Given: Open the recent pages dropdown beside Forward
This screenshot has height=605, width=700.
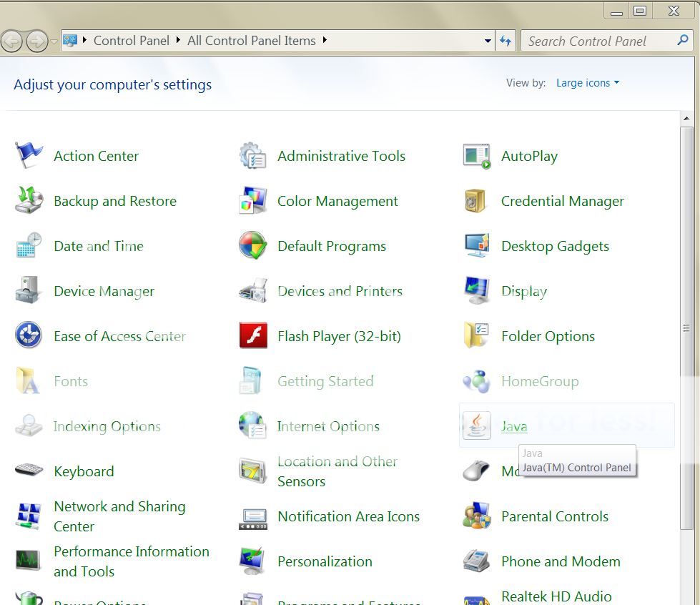Looking at the screenshot, I should coord(54,41).
